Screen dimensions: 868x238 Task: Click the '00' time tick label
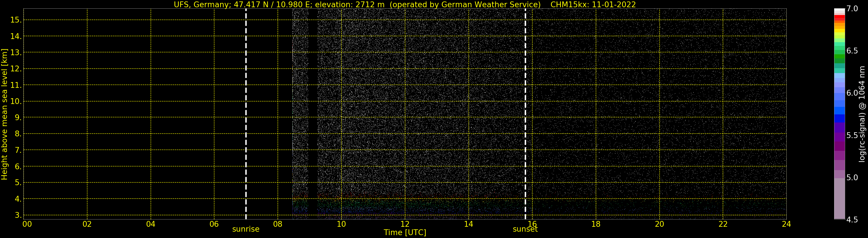point(27,224)
